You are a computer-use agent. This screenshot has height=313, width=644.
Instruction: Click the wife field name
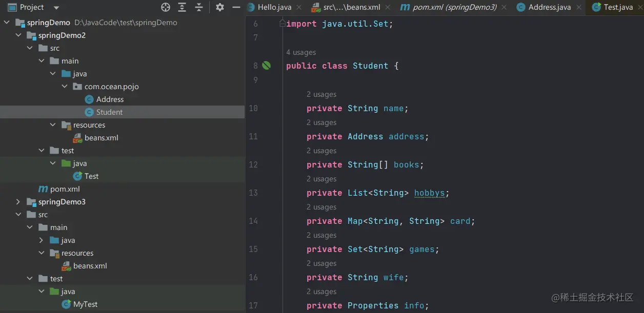coord(393,278)
